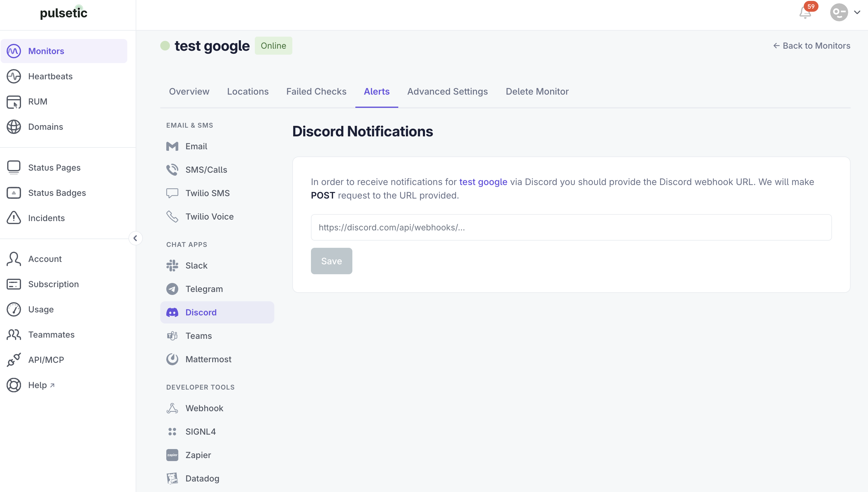Select the Microsoft Teams icon
The height and width of the screenshot is (492, 868).
(172, 336)
